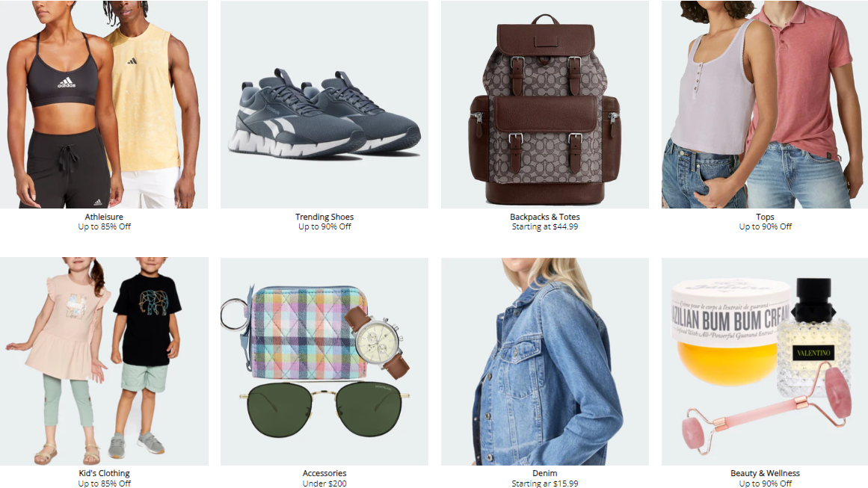Click the Denim category label
Image resolution: width=868 pixels, height=488 pixels.
click(545, 473)
